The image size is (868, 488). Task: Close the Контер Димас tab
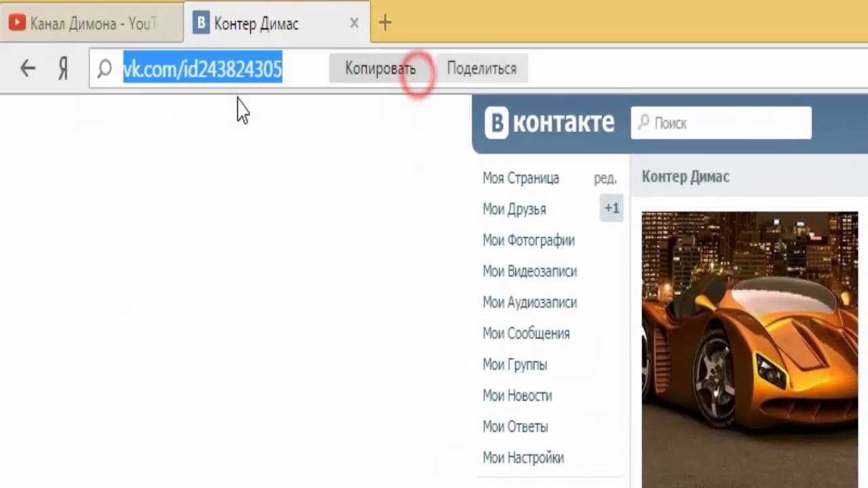(x=354, y=23)
